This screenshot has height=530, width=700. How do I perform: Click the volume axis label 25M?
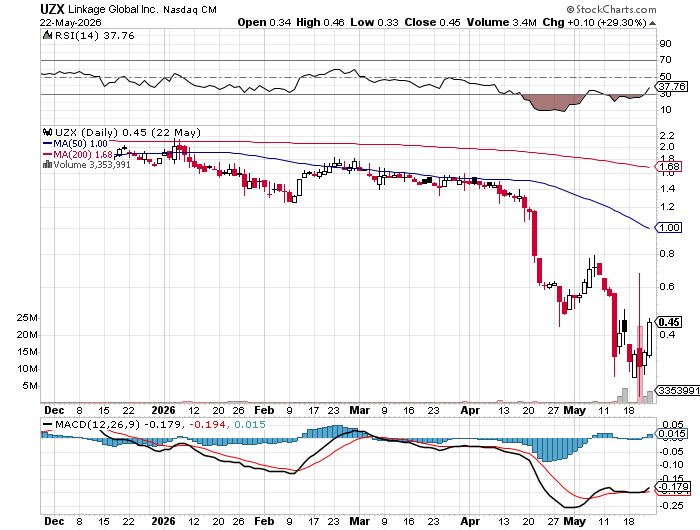pos(27,318)
